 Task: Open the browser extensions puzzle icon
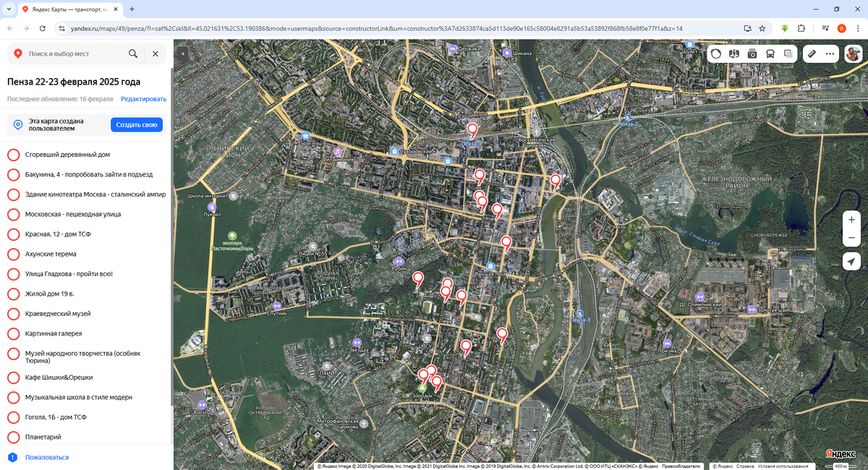[x=801, y=28]
